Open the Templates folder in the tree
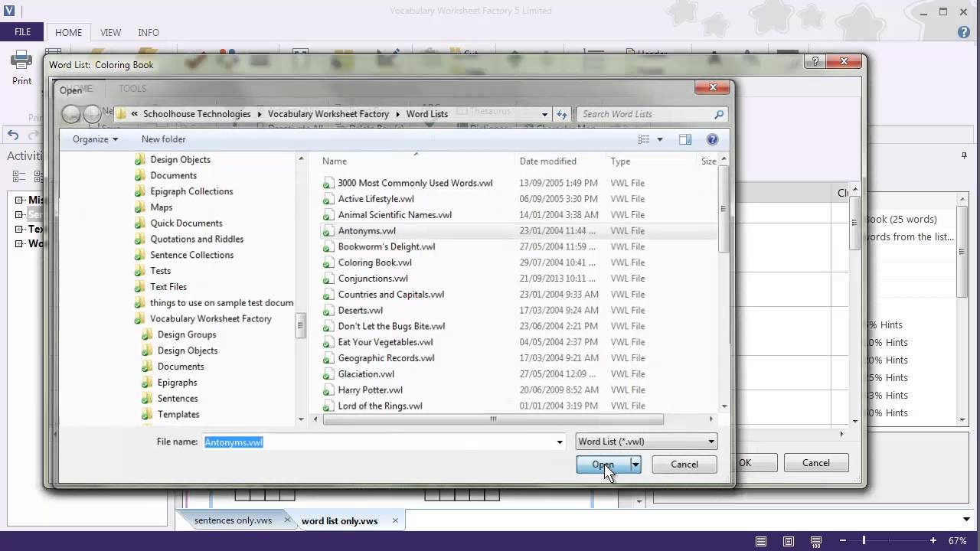The image size is (980, 551). click(178, 414)
